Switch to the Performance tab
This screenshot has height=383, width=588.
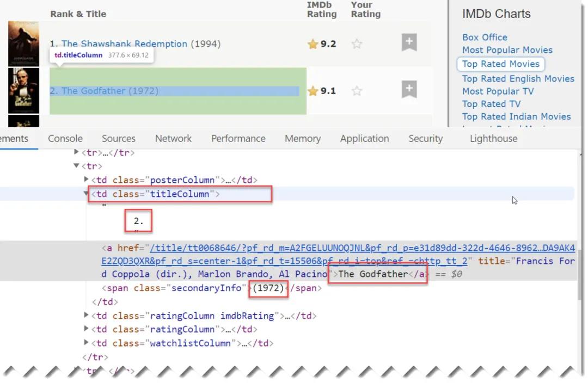238,138
